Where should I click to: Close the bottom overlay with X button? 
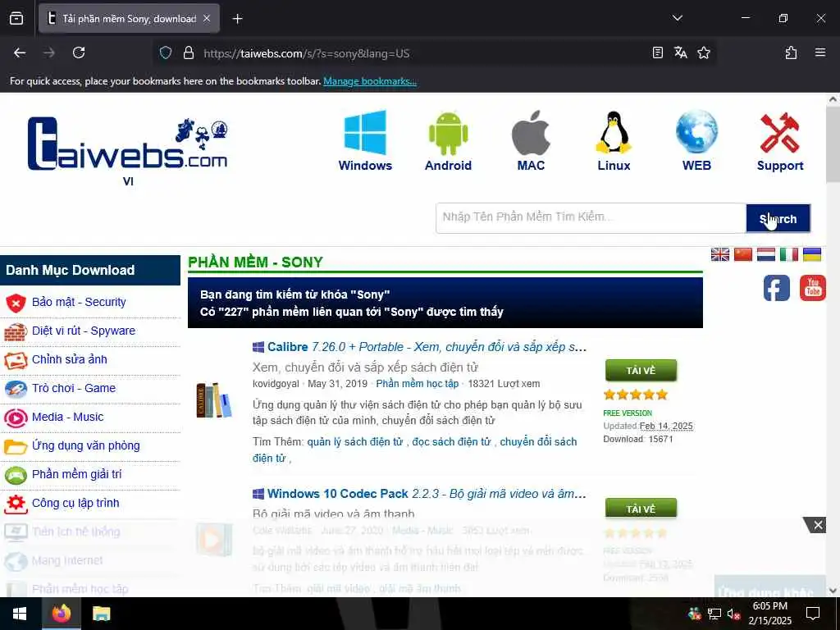817,526
